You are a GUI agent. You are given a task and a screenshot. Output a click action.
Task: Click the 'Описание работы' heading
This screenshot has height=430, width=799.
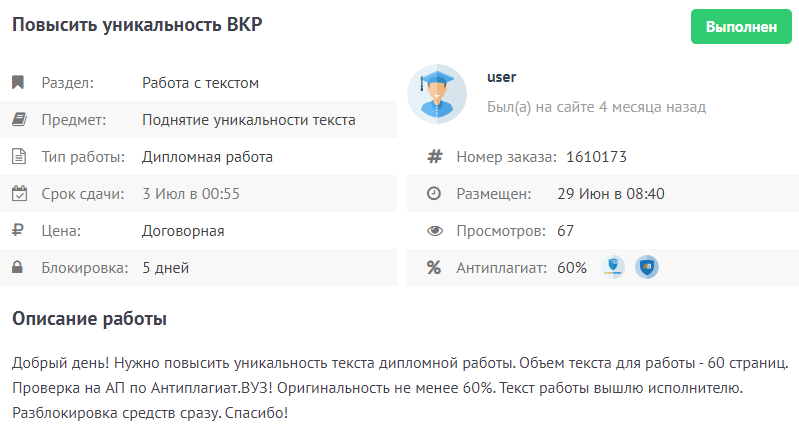[89, 320]
